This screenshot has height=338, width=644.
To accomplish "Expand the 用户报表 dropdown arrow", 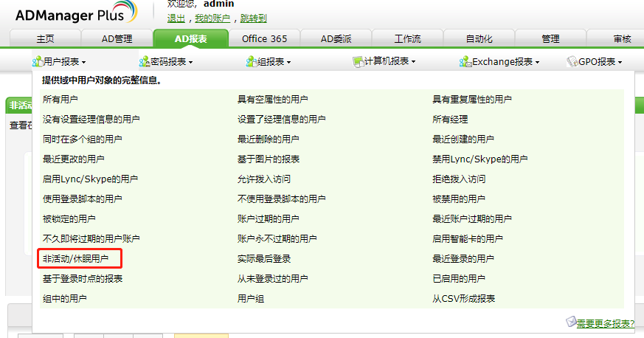I will point(84,63).
